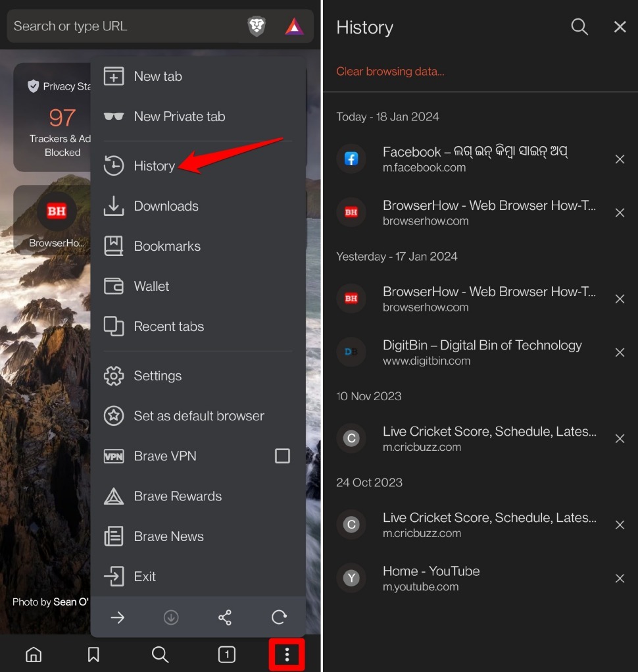Screen dimensions: 638x672
Task: Delete the 24 Oct m.cricbuzz.com entry
Action: (x=620, y=525)
